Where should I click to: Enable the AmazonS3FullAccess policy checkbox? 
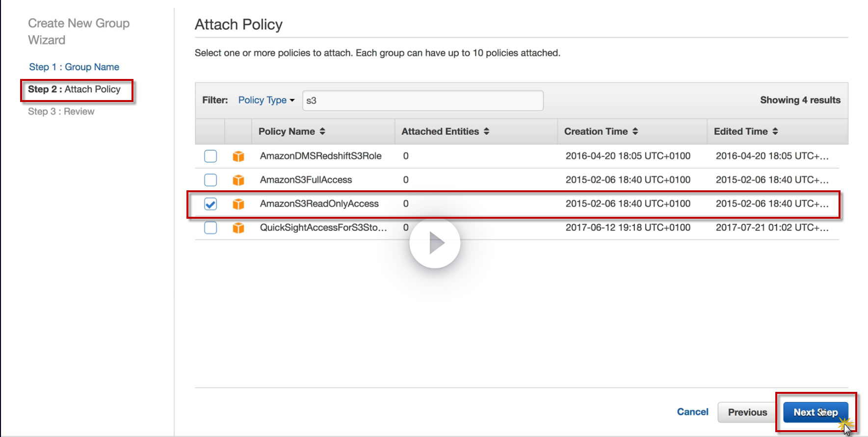(x=210, y=180)
